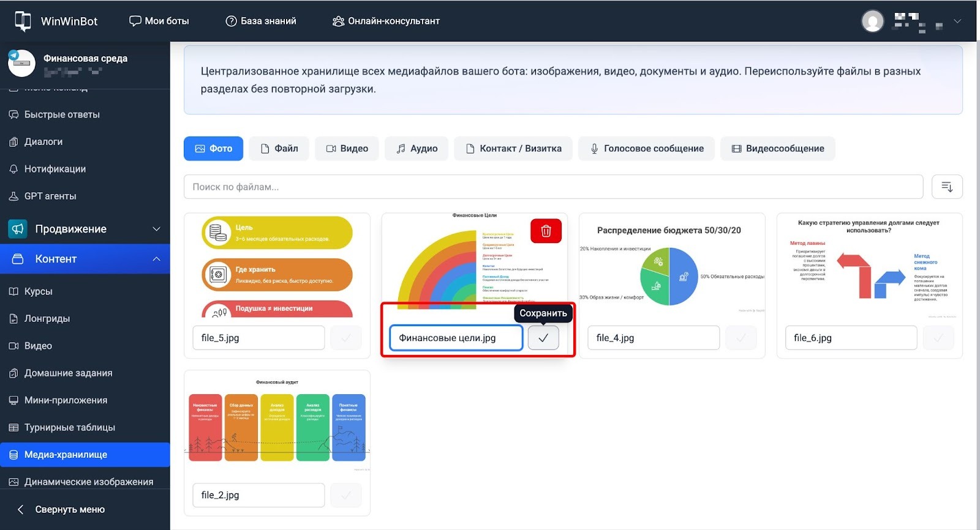Select the Голосовое сообщение tab
Viewport: 980px width, 530px height.
[646, 149]
